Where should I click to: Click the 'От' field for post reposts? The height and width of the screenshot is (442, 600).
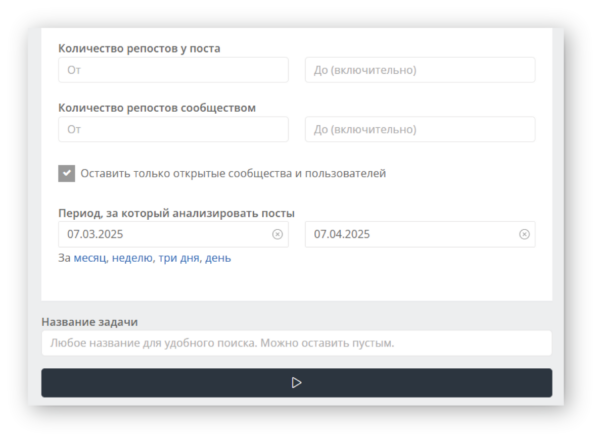tap(173, 70)
